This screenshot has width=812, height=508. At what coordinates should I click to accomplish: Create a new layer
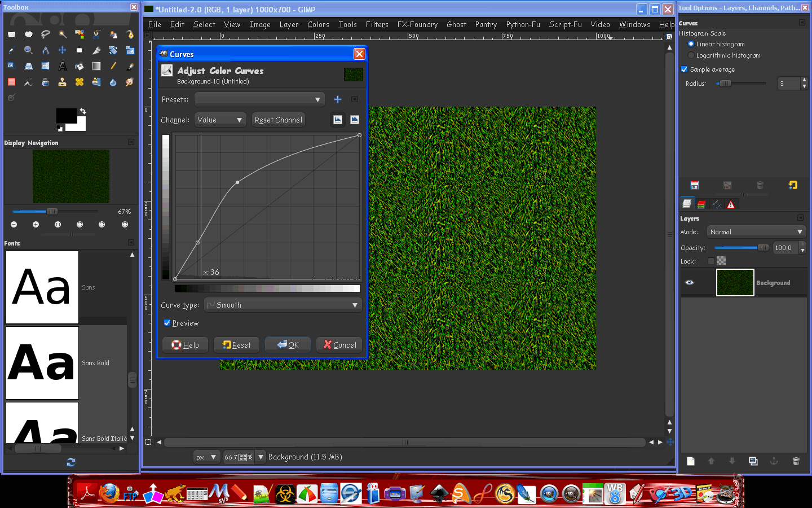[690, 461]
